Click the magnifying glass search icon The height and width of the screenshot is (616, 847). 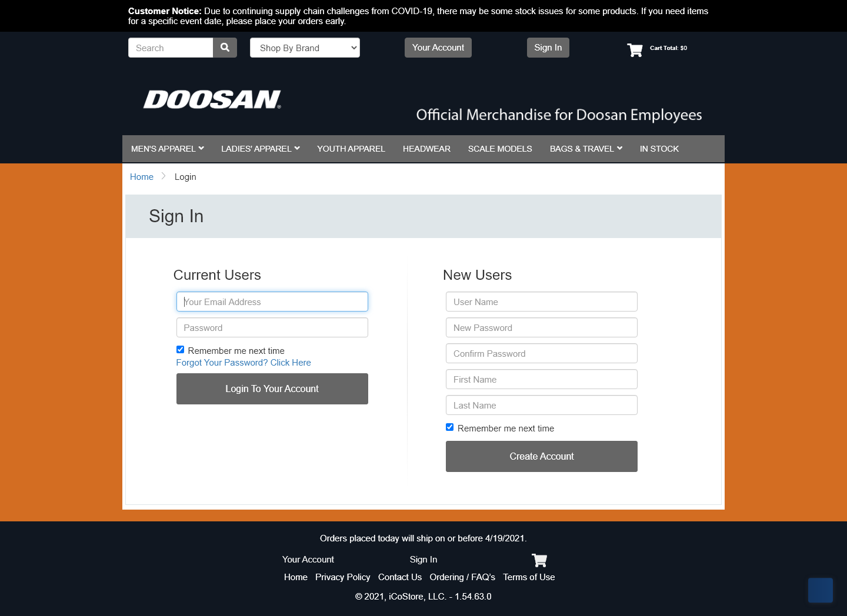225,48
